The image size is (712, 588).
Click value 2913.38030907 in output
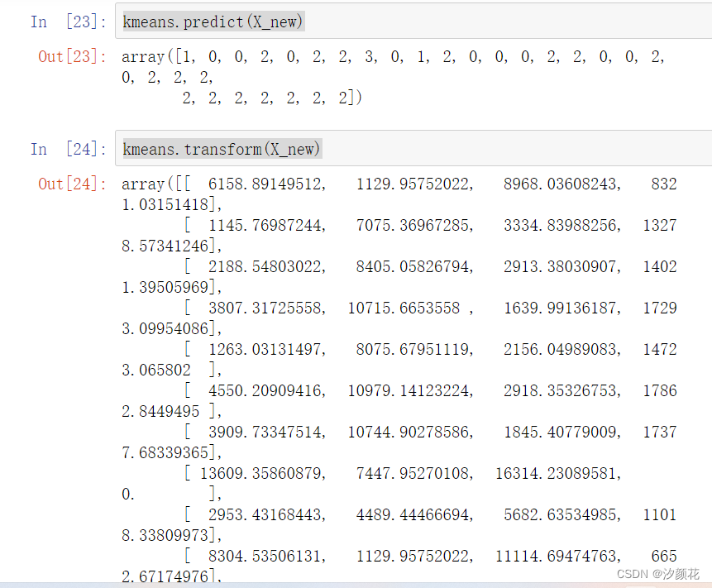tap(561, 266)
